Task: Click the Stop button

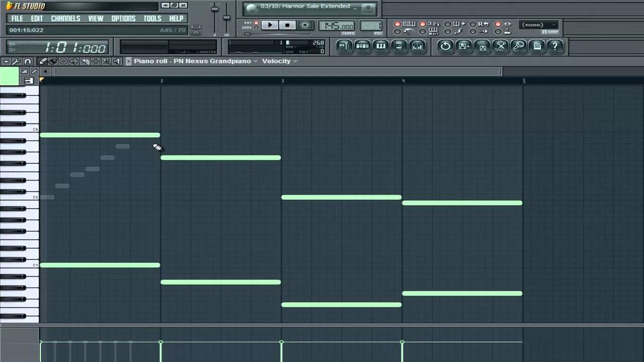Action: (287, 25)
